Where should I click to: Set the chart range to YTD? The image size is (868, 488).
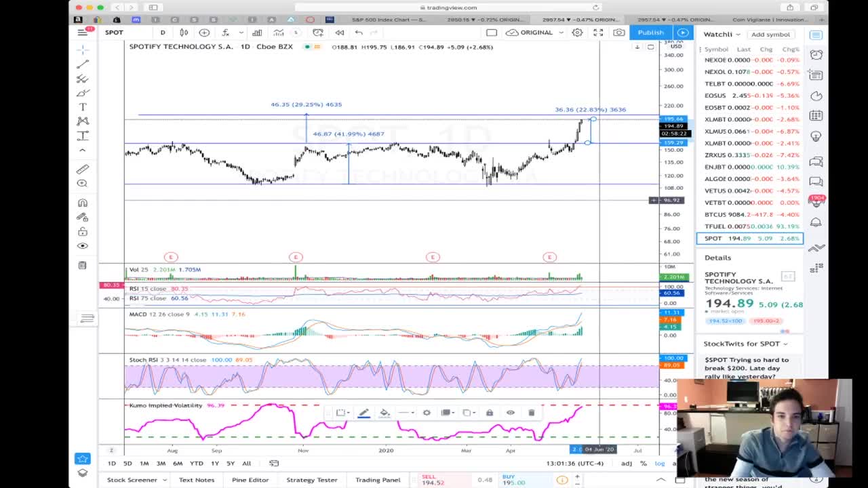(196, 464)
